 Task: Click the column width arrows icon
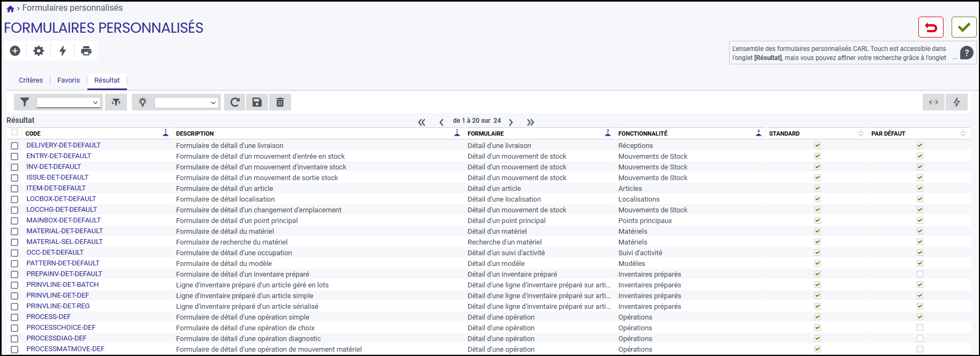[x=933, y=102]
